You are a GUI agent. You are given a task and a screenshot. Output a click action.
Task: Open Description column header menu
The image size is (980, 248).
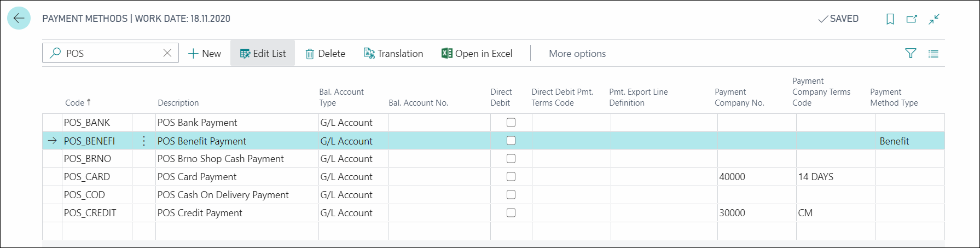[178, 102]
